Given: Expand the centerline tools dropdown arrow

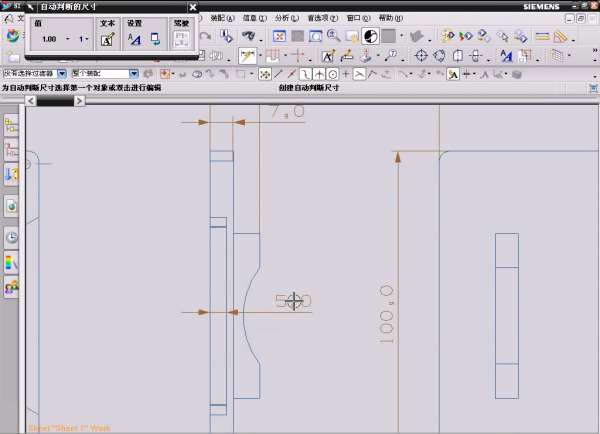Looking at the screenshot, I should pos(489,60).
